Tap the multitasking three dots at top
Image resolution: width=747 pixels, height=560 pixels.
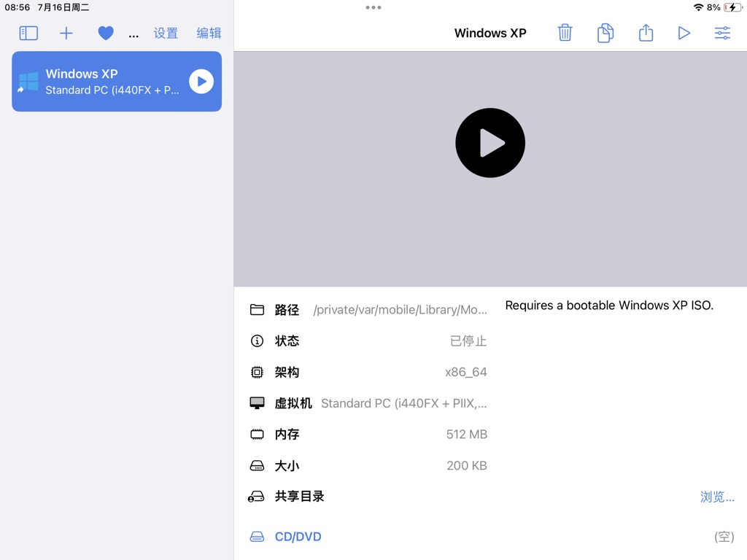373,7
